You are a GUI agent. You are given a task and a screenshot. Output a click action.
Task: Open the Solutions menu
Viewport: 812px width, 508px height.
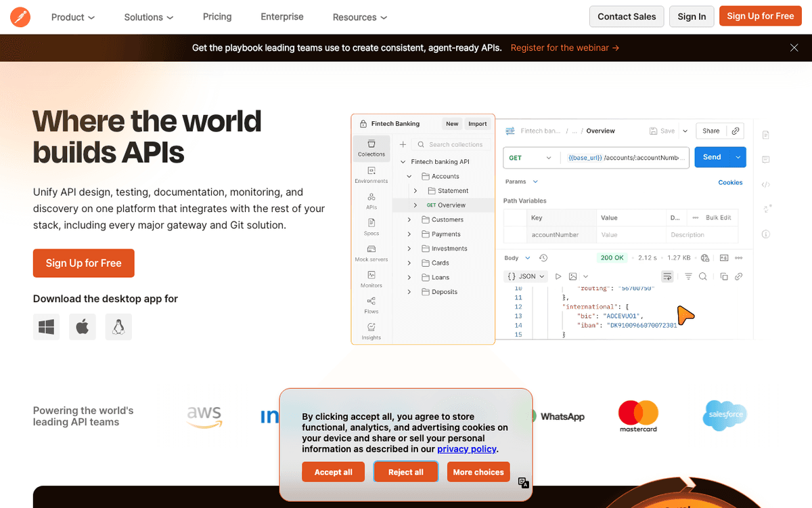click(x=149, y=17)
